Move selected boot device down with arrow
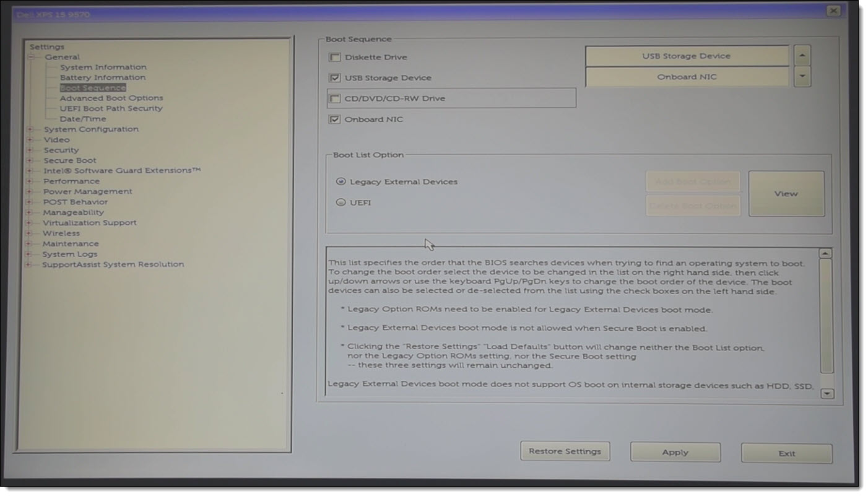The width and height of the screenshot is (868, 496). tap(802, 77)
